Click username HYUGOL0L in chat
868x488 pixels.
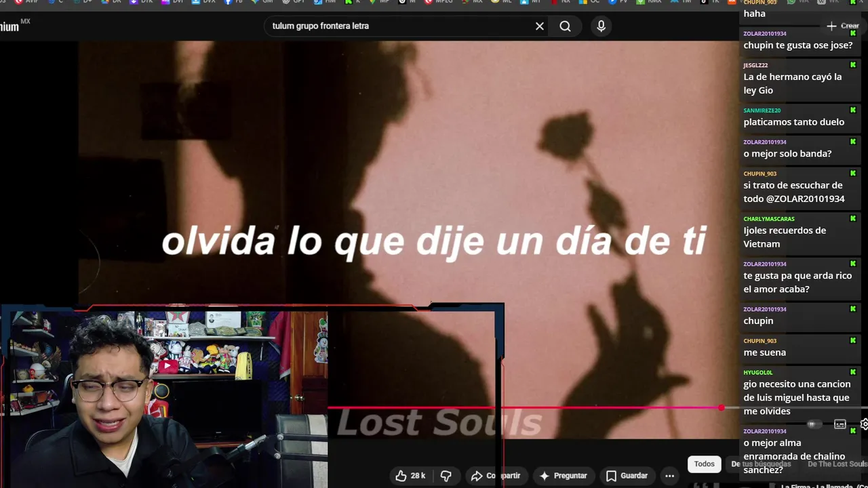click(758, 372)
